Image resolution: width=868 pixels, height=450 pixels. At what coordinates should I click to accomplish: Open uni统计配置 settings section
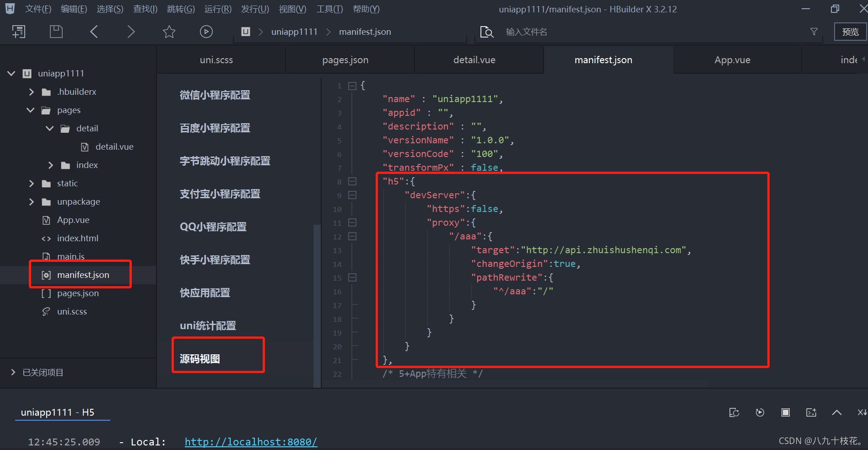coord(208,325)
